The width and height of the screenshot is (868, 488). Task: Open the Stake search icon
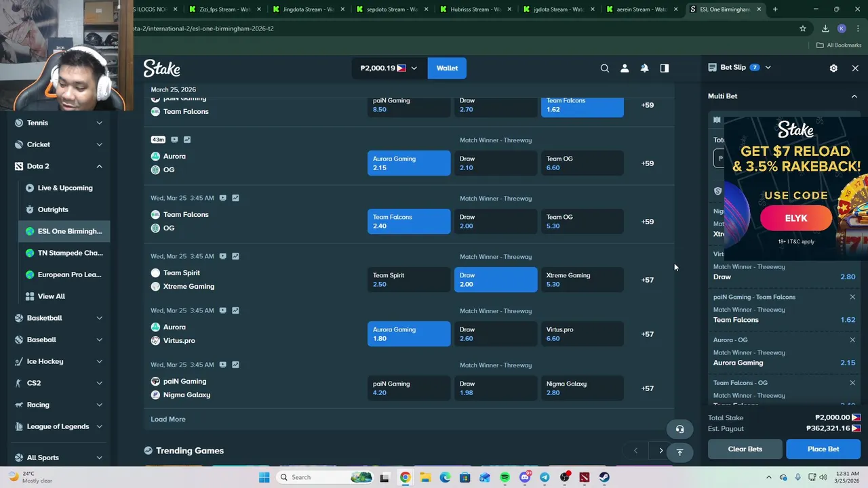(605, 68)
